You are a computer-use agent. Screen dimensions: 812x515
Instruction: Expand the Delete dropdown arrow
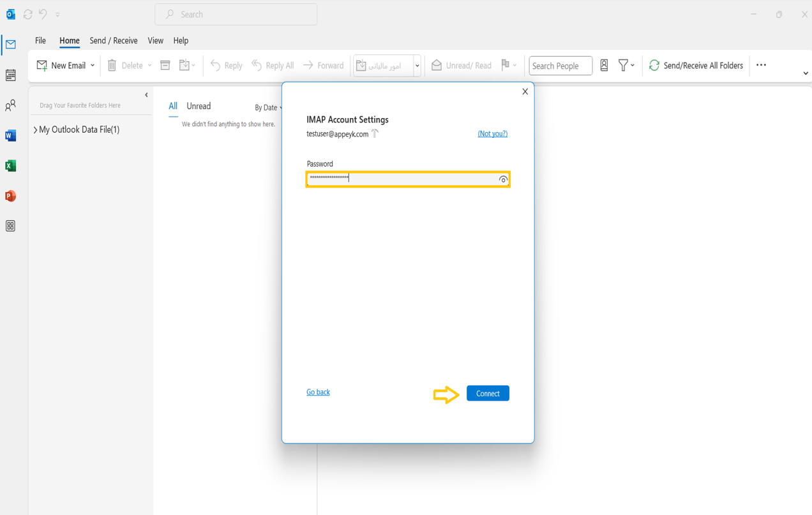pos(150,65)
